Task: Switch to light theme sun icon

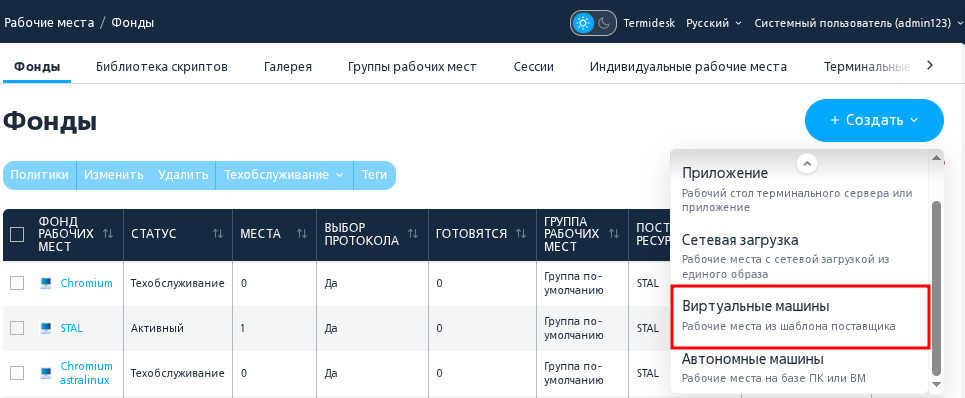Action: [582, 23]
